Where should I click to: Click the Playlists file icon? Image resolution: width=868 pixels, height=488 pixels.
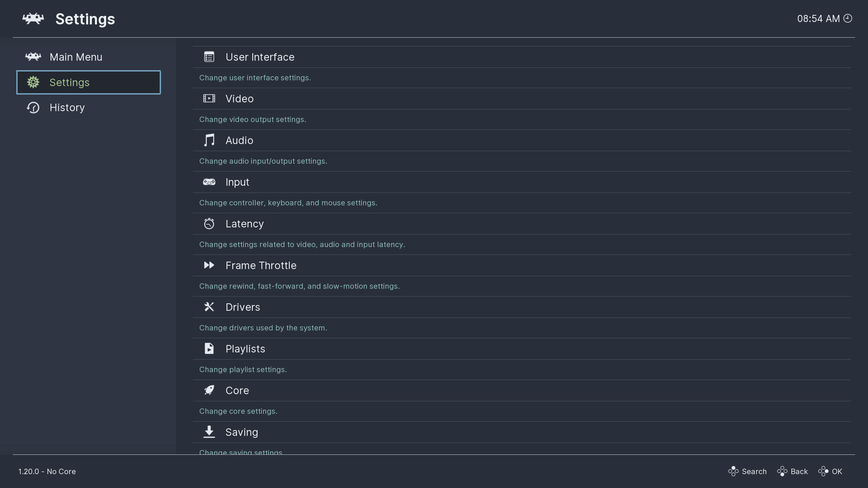[209, 348]
